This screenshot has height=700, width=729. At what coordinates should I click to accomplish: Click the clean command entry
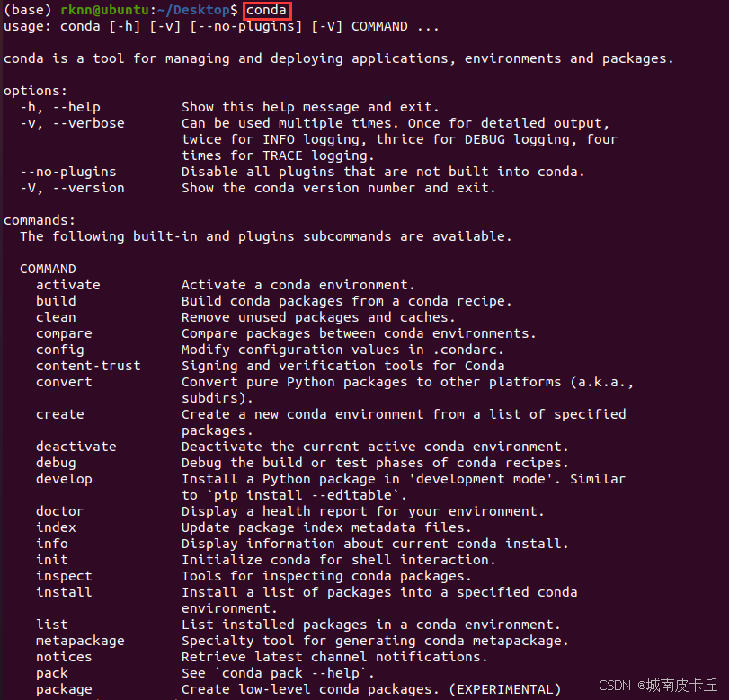(x=57, y=317)
